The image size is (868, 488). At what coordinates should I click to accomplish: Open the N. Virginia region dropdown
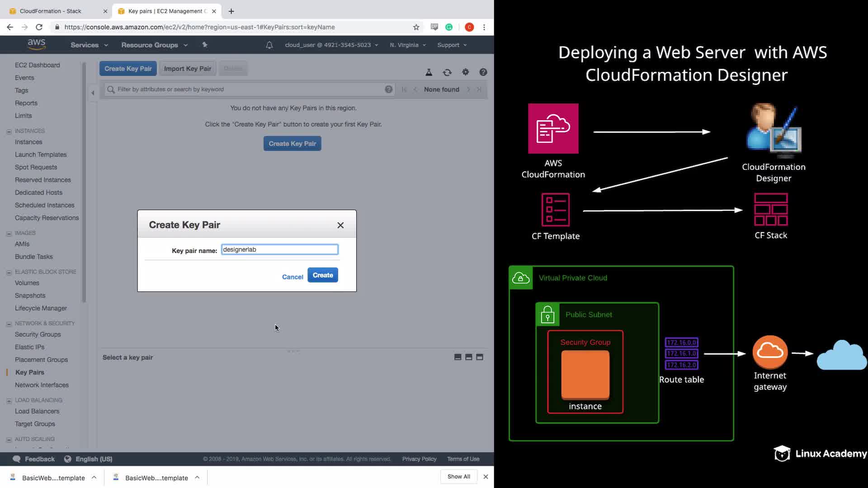(407, 45)
